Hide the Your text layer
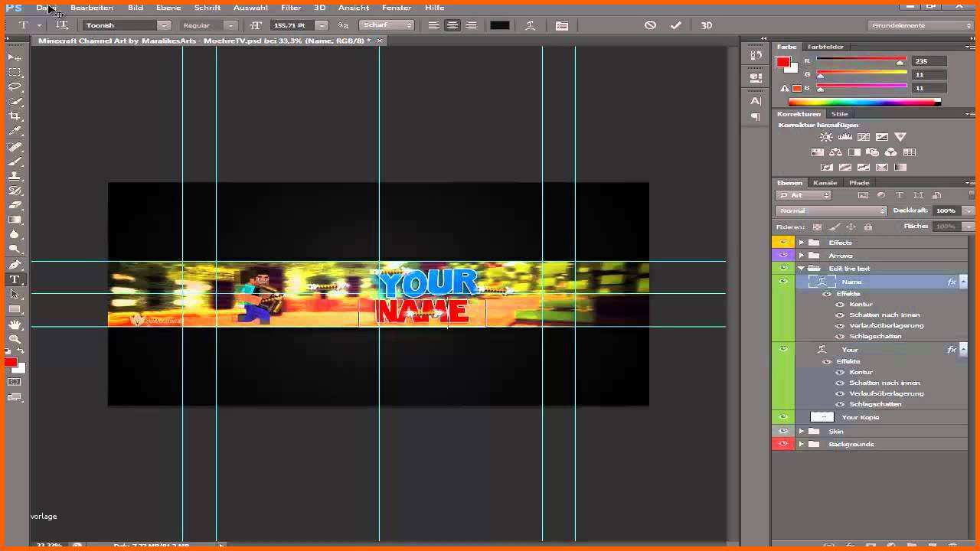Viewport: 980px width, 551px height. pos(782,349)
